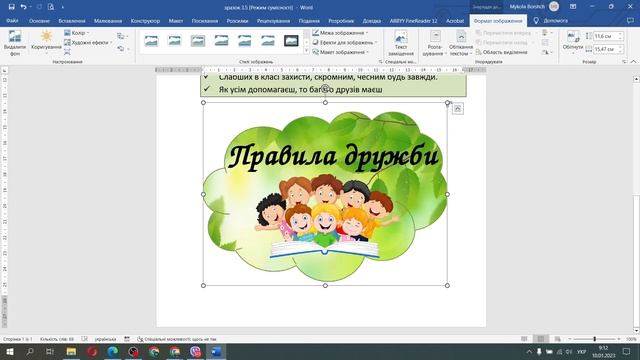Apply the black frame picture style

tap(291, 41)
